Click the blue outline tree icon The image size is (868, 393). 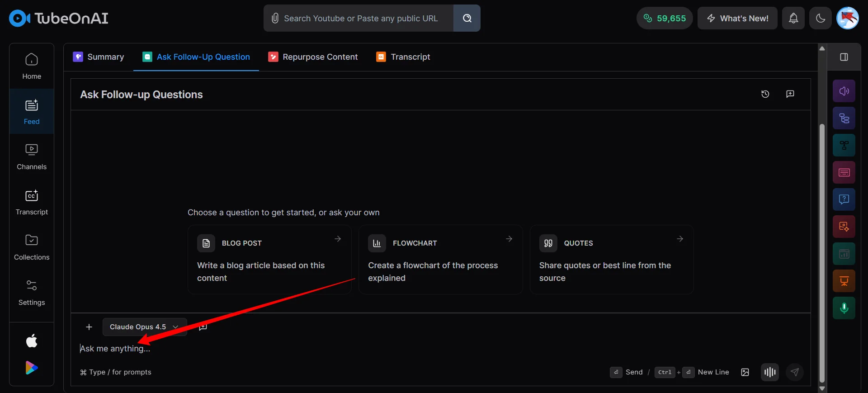[844, 118]
